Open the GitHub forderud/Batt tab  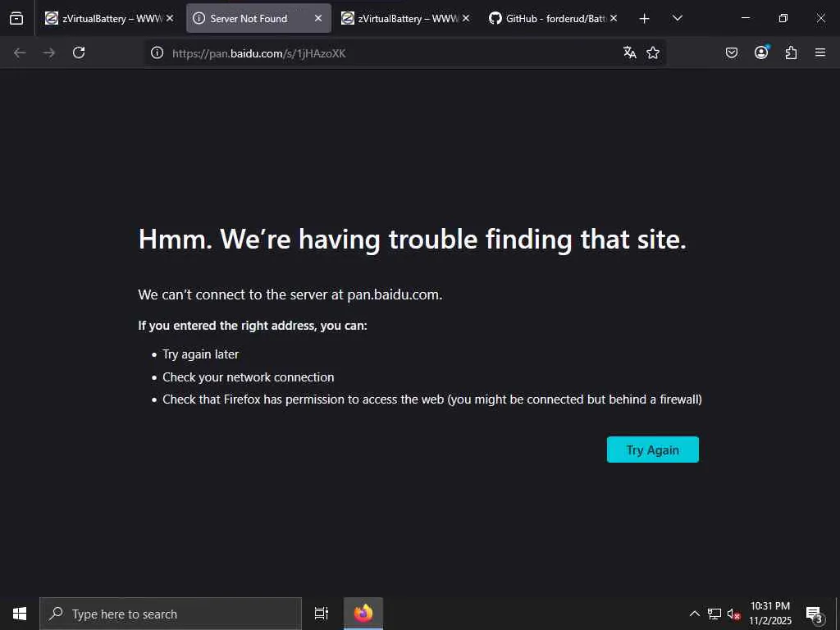pyautogui.click(x=552, y=19)
